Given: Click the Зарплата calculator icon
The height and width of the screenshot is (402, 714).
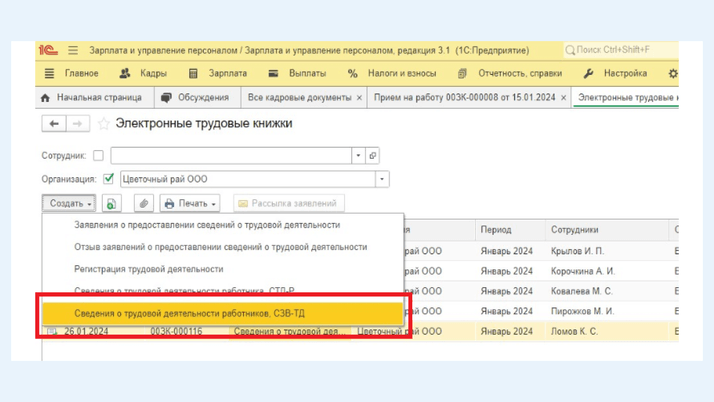Looking at the screenshot, I should pos(193,73).
